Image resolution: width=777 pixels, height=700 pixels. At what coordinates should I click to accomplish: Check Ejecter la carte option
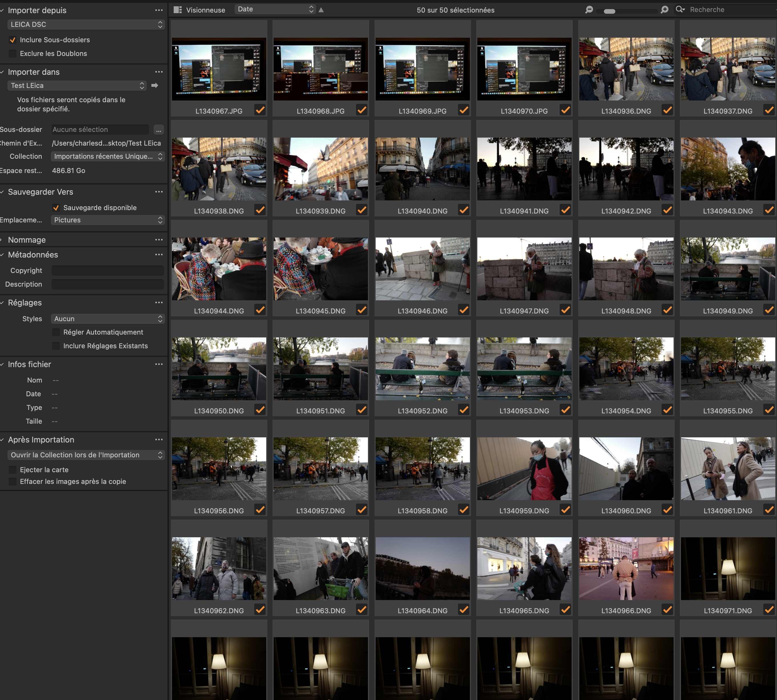tap(13, 470)
